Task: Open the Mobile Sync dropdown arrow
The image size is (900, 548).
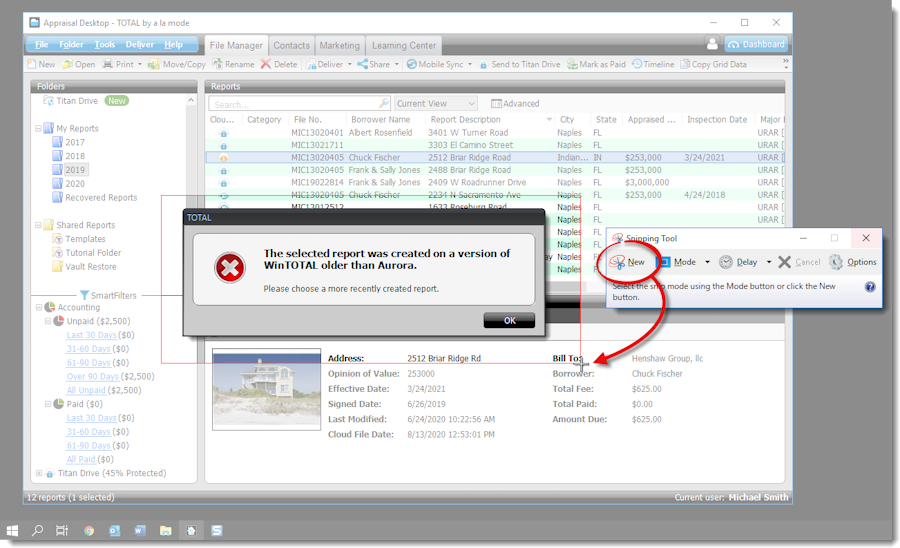Action: click(x=470, y=64)
